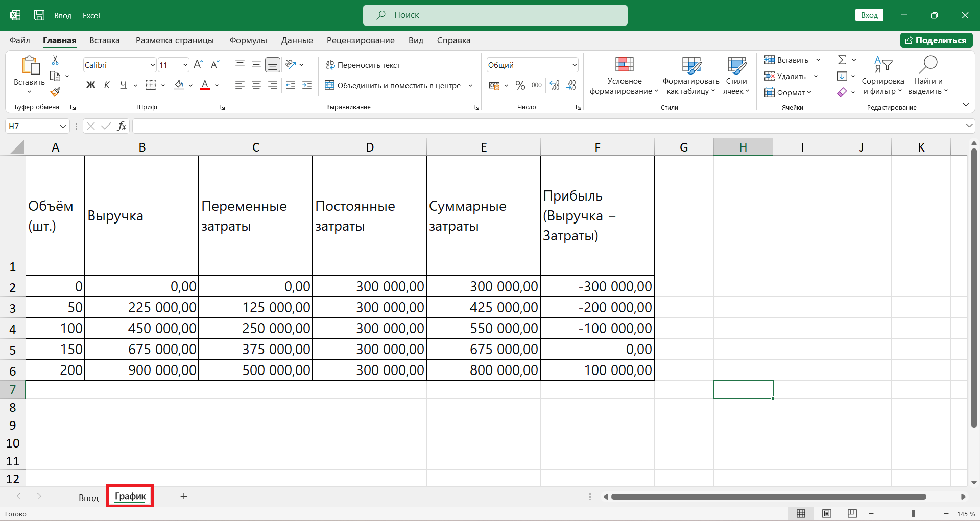This screenshot has height=521, width=980.
Task: Click the Increase Decimal icon
Action: pos(555,85)
